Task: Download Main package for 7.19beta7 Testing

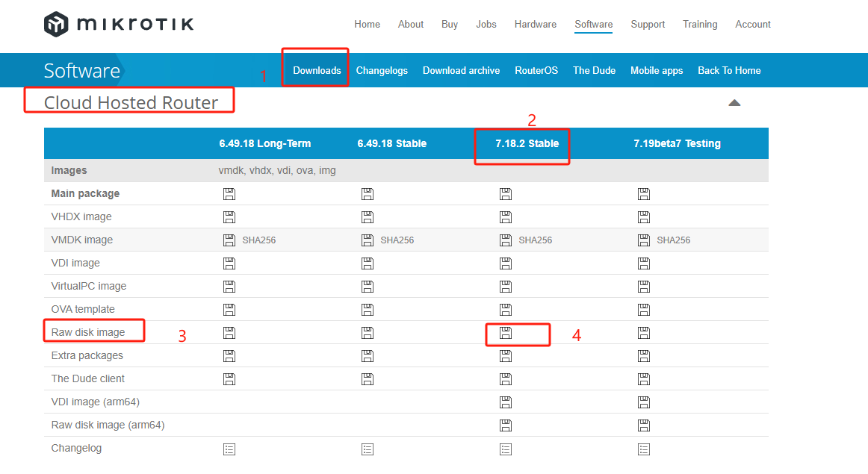Action: click(x=644, y=194)
